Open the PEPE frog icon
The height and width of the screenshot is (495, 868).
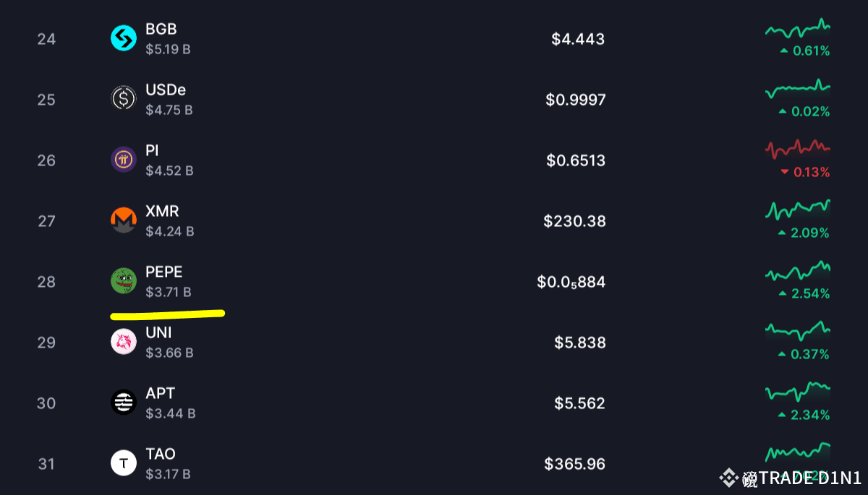pos(124,280)
